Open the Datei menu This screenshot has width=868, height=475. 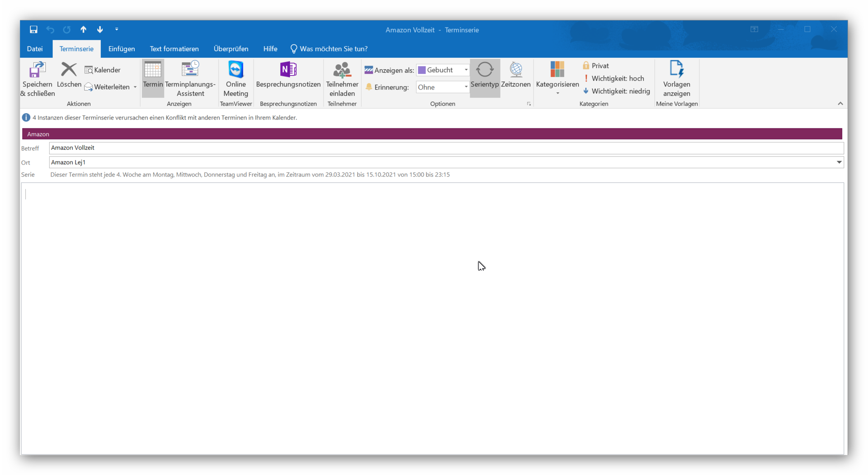[x=35, y=49]
